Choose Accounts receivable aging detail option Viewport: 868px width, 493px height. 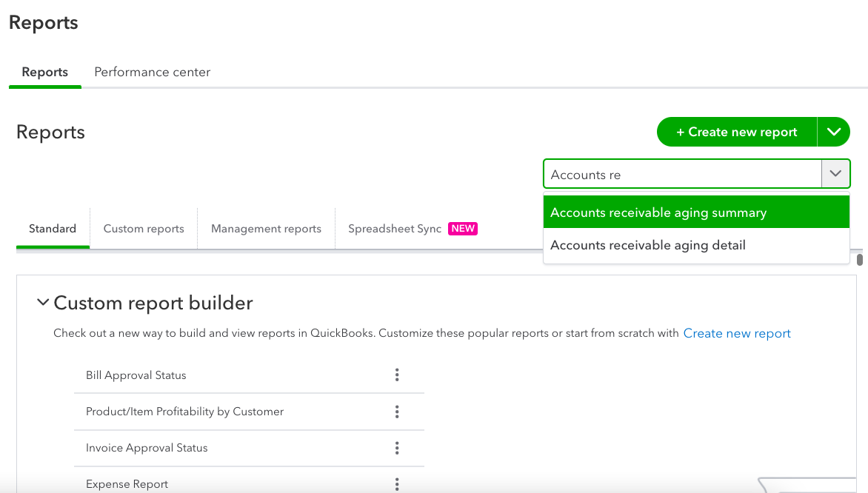pos(695,245)
